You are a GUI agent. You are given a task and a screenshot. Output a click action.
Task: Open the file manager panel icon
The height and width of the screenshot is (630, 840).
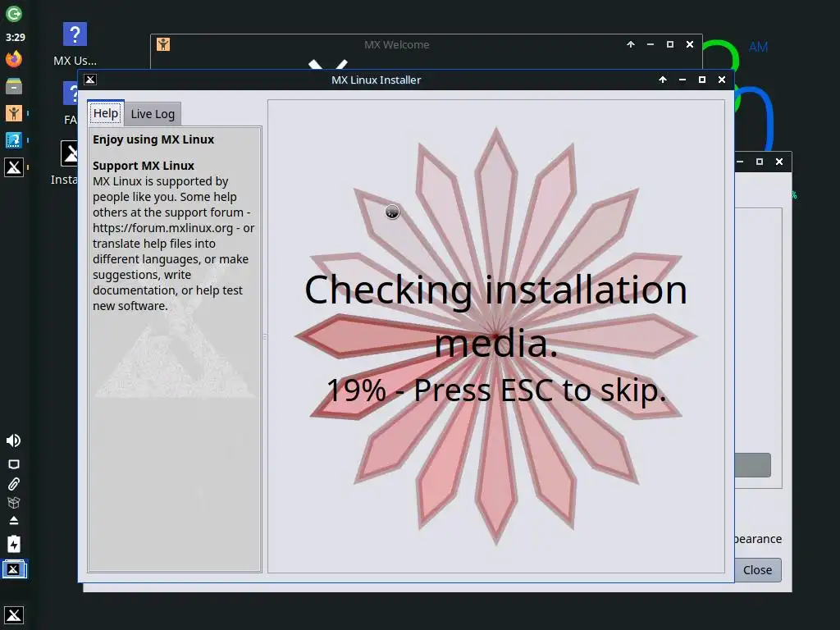[14, 85]
